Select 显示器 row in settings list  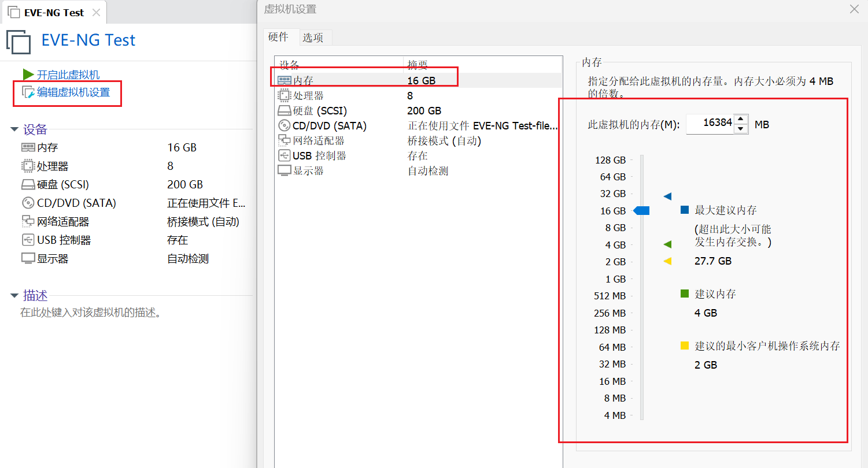418,170
